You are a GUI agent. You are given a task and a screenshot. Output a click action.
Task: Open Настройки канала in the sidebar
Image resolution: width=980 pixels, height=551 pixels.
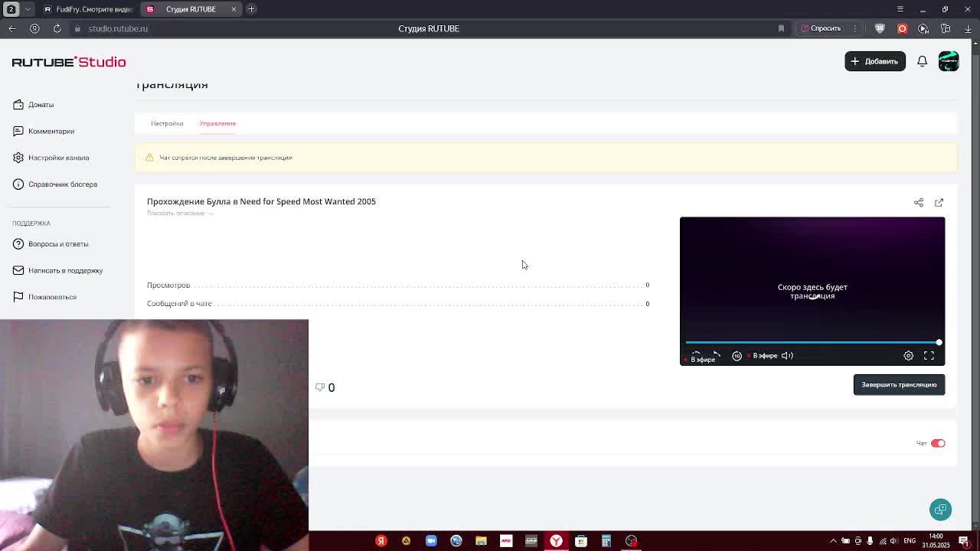point(58,158)
